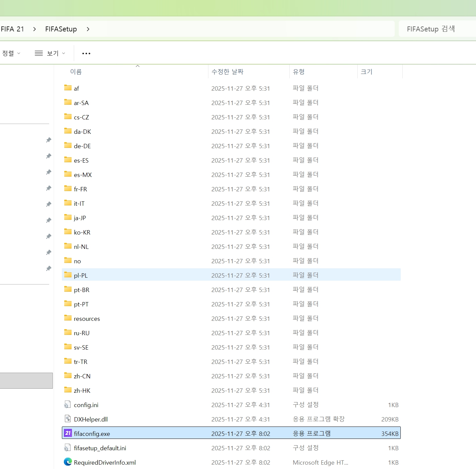Click the fifaconfig.exe FIFA 21 icon
The height and width of the screenshot is (469, 476).
point(68,433)
